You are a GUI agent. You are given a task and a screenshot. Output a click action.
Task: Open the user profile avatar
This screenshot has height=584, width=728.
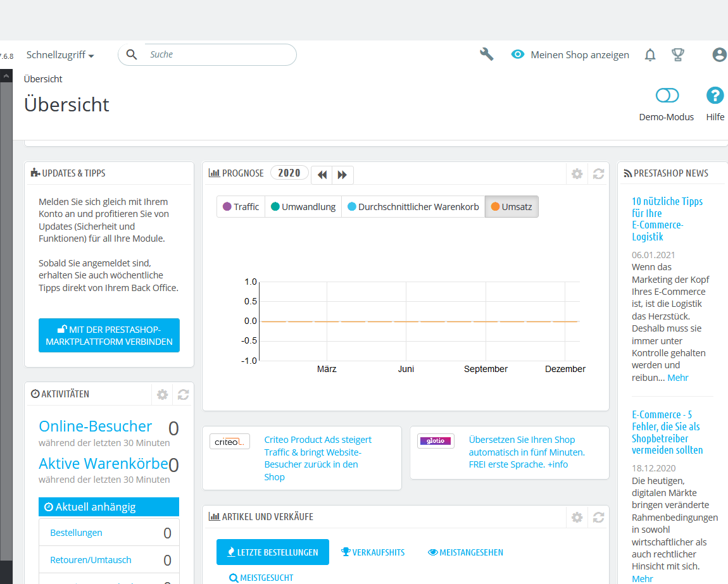point(719,55)
